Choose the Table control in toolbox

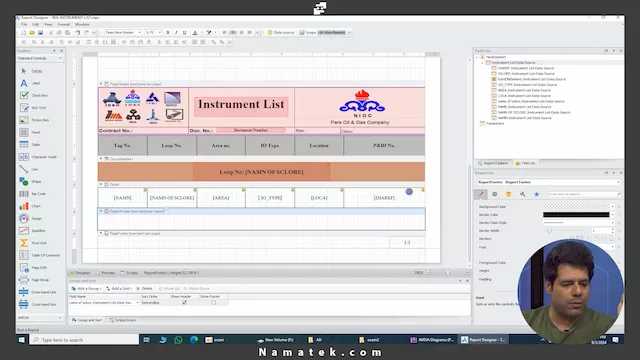30,144
